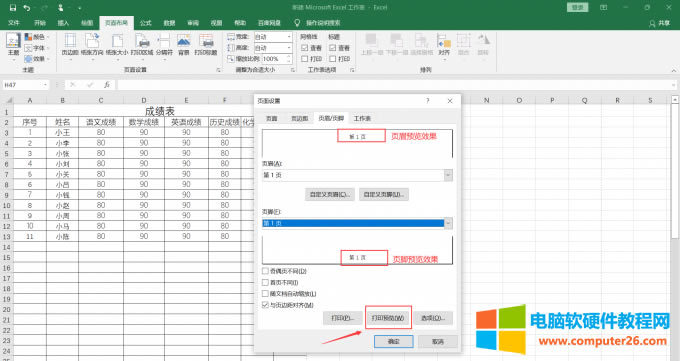
Task: Open the Paper Size (纸张大小) icon
Action: [117, 44]
